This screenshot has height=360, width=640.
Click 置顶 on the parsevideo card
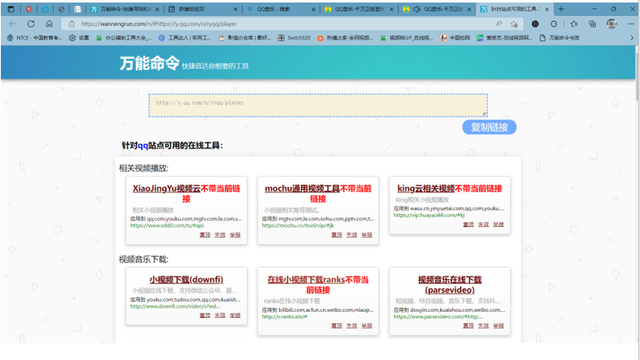[x=468, y=326]
